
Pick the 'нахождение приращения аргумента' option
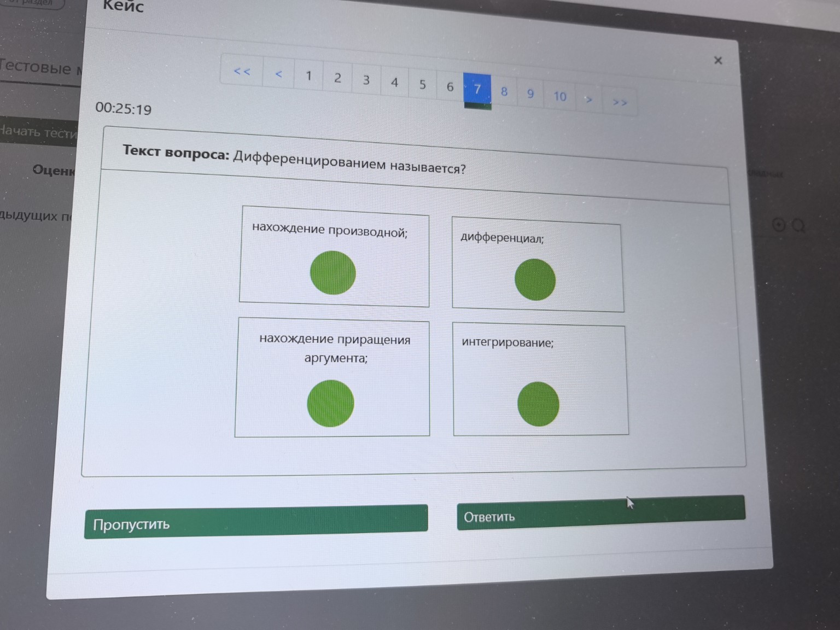pyautogui.click(x=330, y=403)
